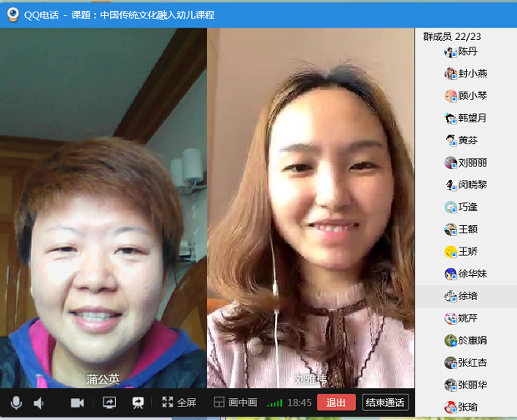
Task: Click the QQ penguin icon in title bar
Action: tap(12, 13)
